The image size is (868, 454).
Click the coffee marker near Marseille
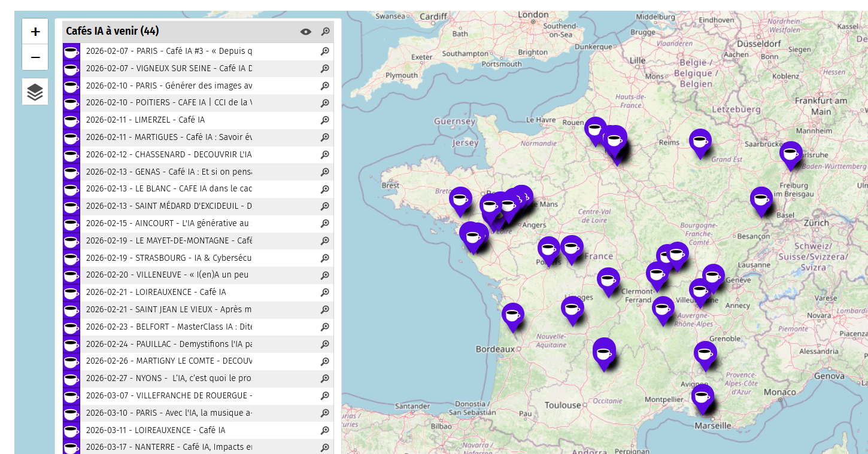702,396
